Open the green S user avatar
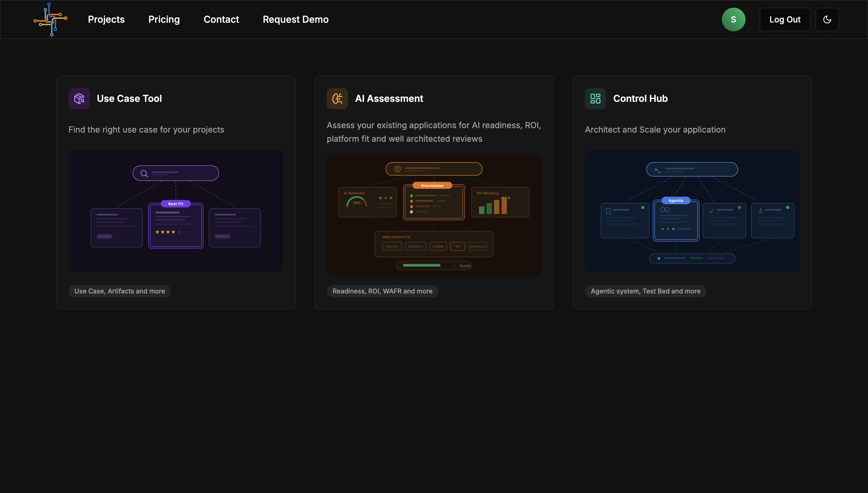 pos(733,19)
